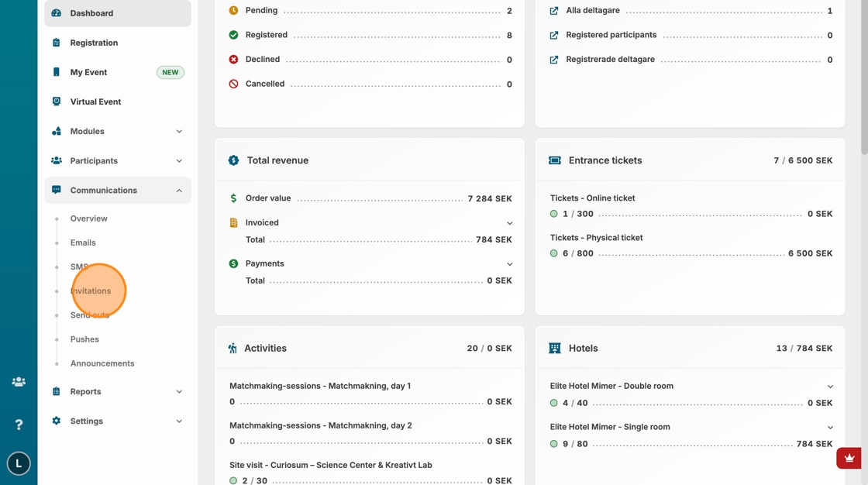Click the red crown badge icon
The width and height of the screenshot is (868, 485).
coord(849,458)
